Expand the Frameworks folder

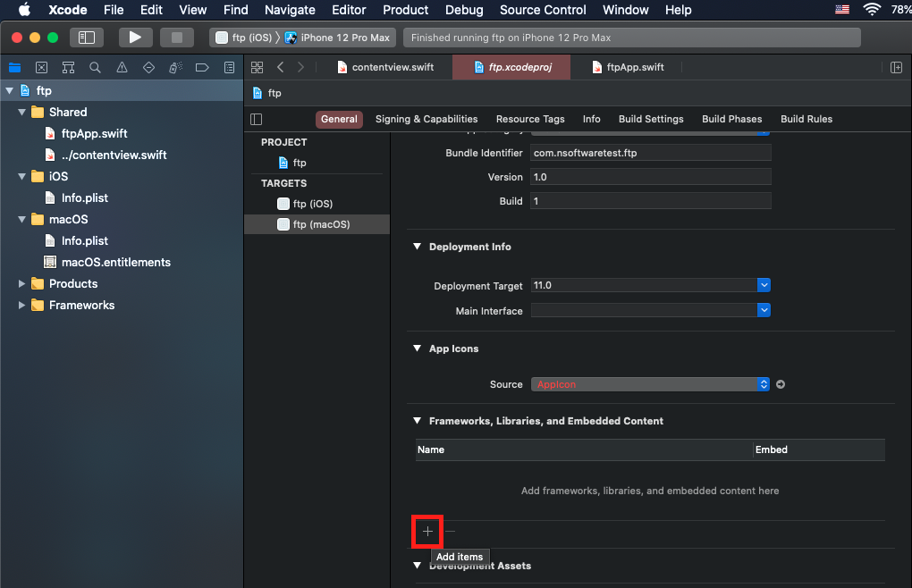pos(22,305)
